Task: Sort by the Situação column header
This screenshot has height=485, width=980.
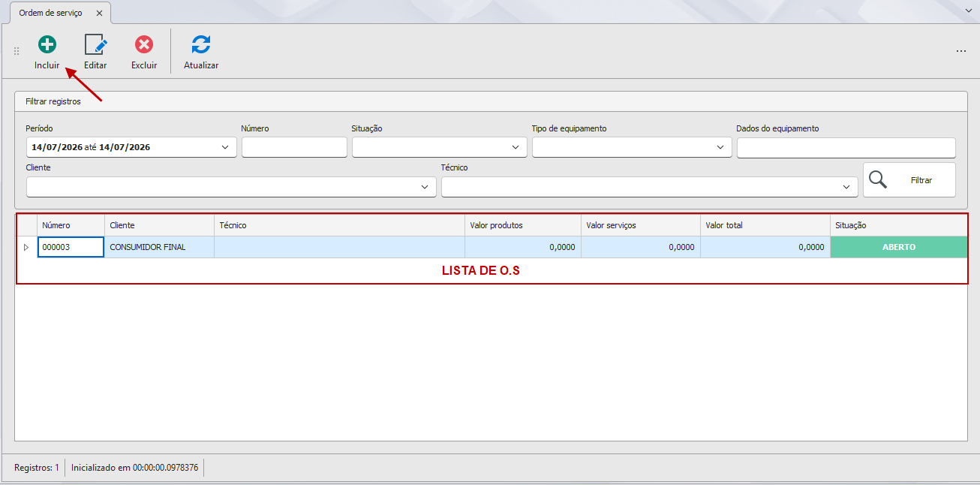Action: tap(899, 225)
